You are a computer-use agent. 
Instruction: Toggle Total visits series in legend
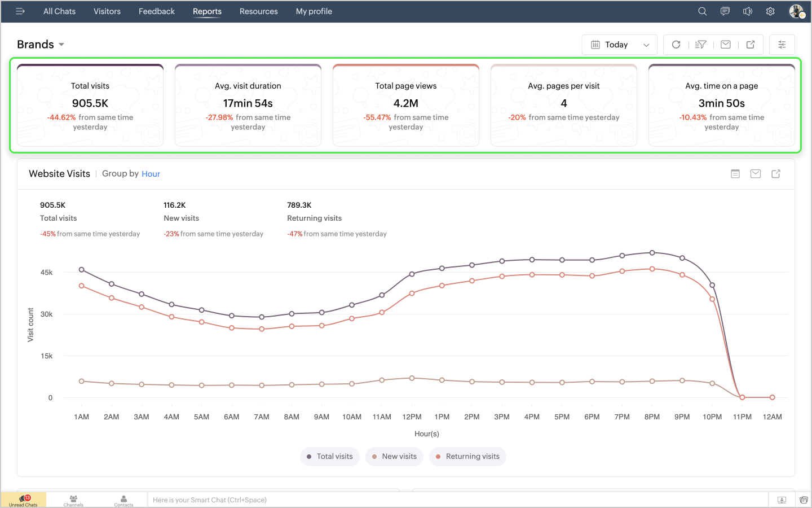tap(330, 457)
